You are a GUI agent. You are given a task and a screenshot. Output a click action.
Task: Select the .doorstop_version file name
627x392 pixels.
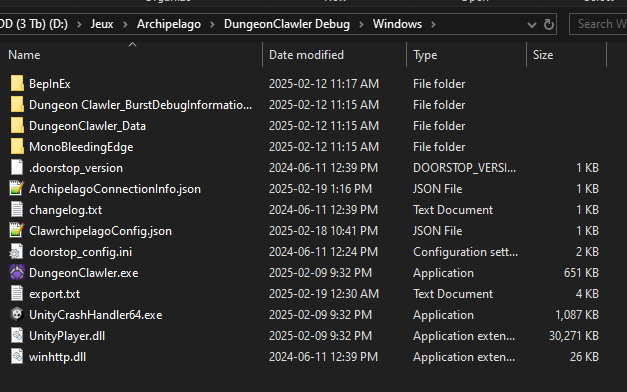(76, 168)
